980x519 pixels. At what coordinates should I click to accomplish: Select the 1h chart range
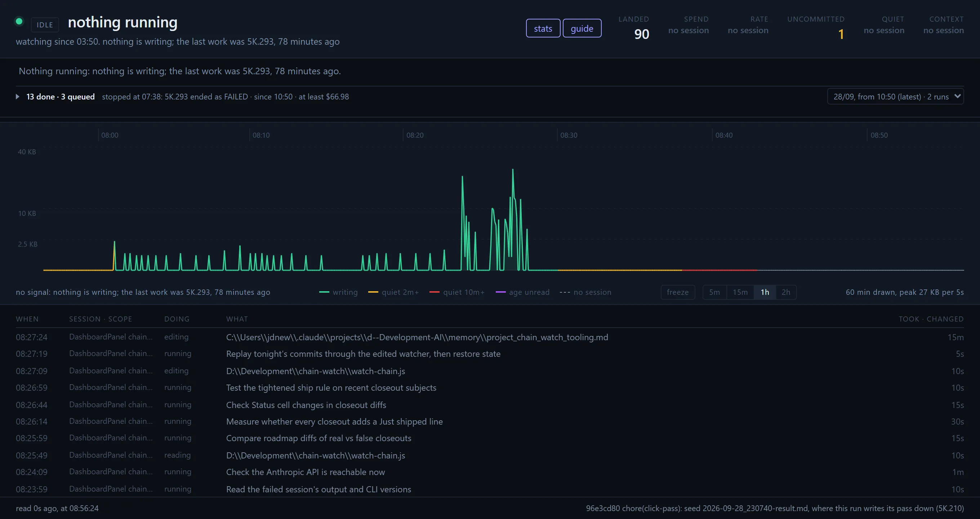(765, 292)
